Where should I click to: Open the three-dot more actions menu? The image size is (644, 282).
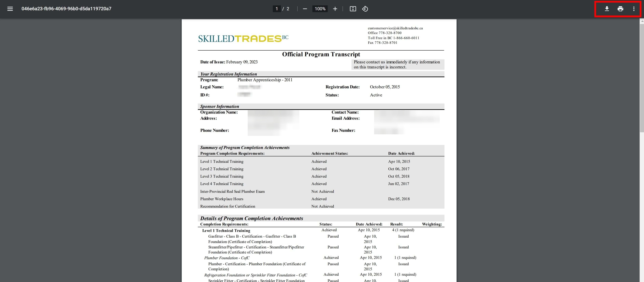(634, 9)
